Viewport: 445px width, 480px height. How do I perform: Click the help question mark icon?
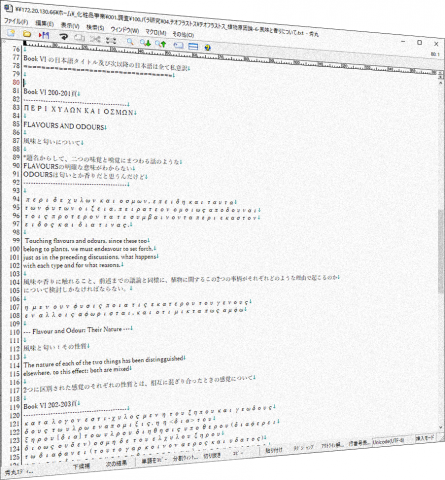click(208, 47)
